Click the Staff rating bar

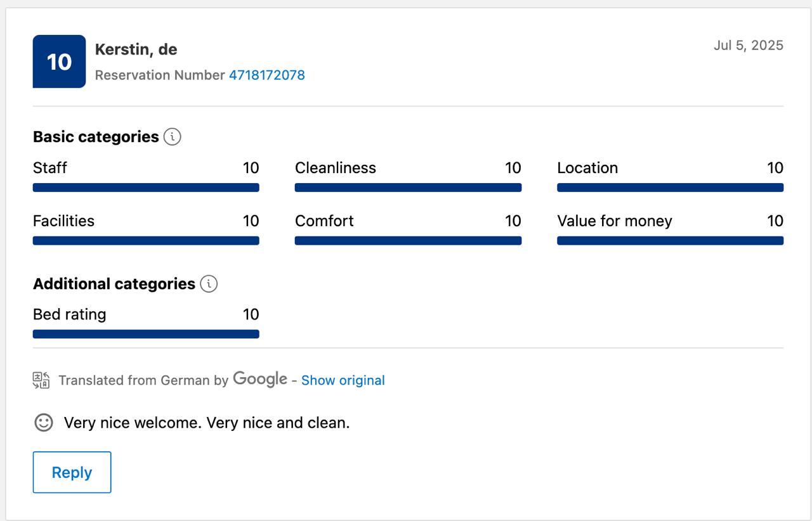click(x=146, y=188)
